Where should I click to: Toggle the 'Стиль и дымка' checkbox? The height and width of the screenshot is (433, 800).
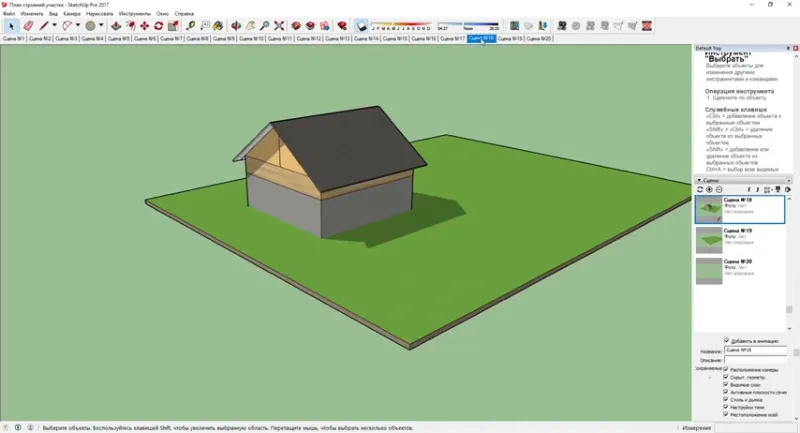click(726, 400)
